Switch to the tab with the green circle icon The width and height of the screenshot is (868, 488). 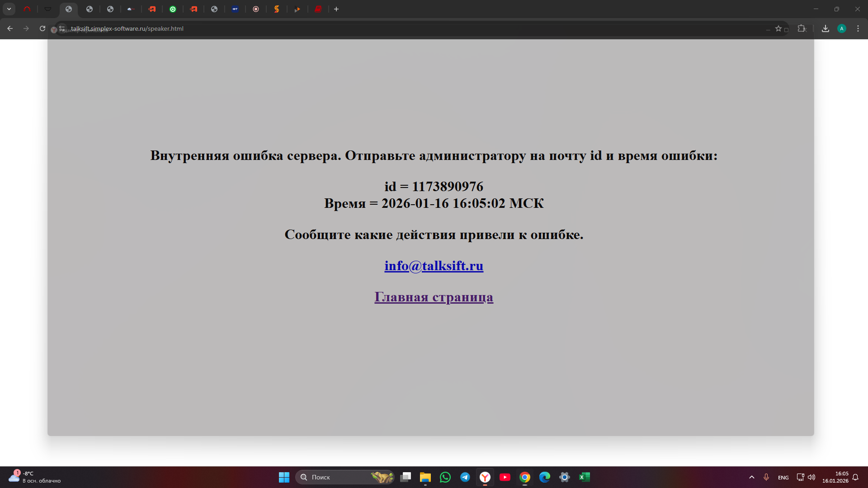[x=173, y=9]
